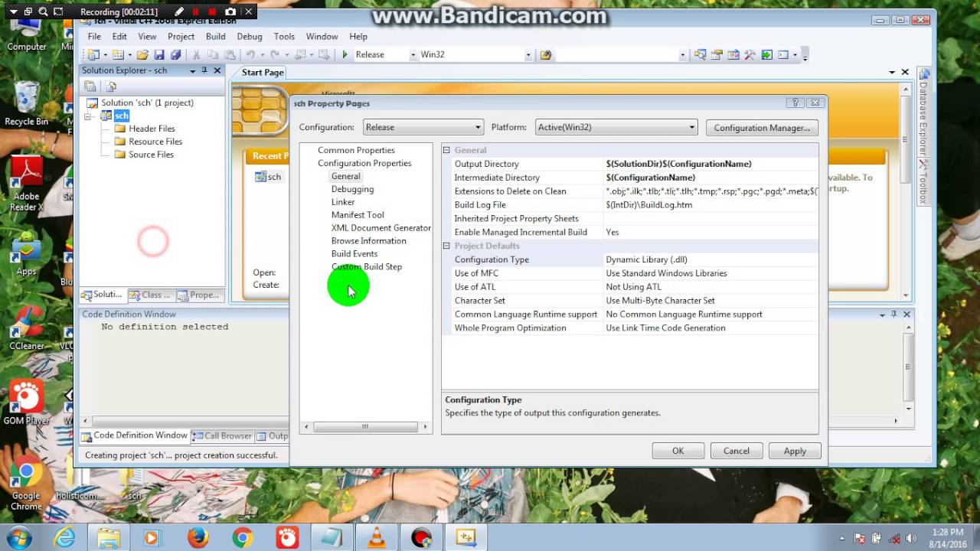Click the Character Set property row
This screenshot has height=551, width=980.
630,301
